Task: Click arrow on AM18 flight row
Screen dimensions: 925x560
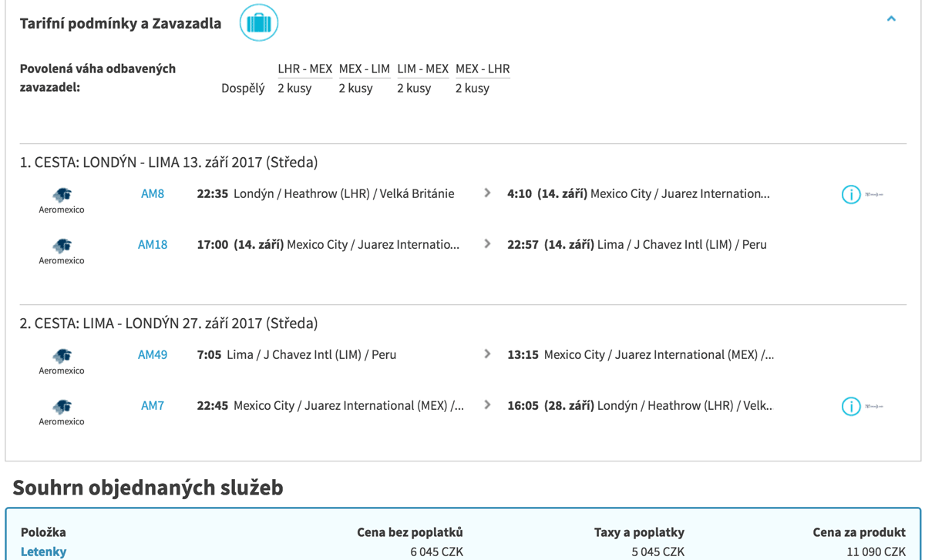Action: pyautogui.click(x=487, y=244)
